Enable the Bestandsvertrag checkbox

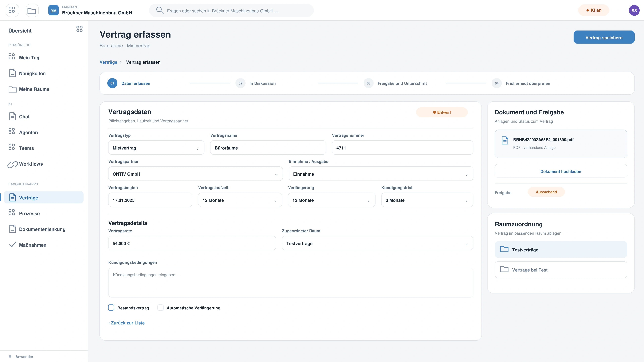pos(111,308)
